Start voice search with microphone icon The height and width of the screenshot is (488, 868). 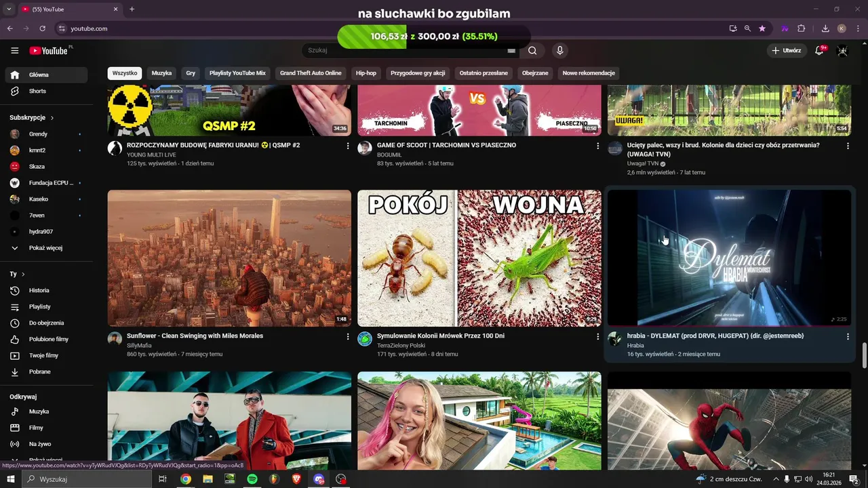tap(559, 50)
